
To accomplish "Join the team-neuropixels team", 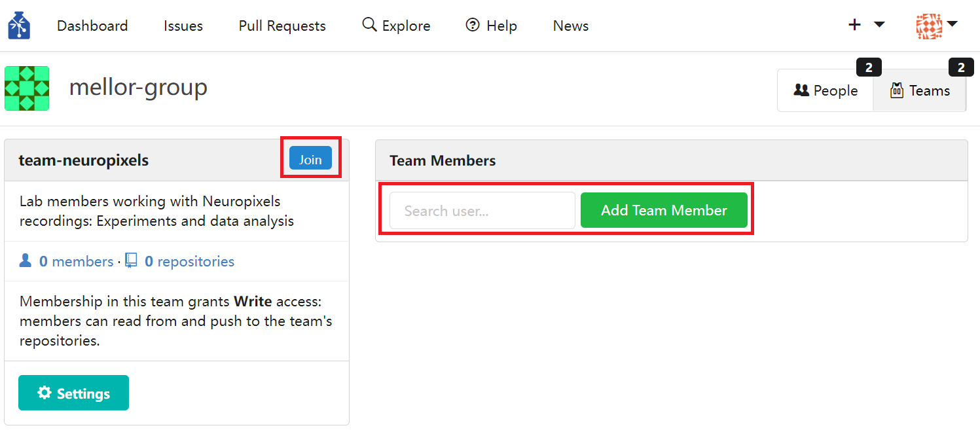I will (310, 158).
